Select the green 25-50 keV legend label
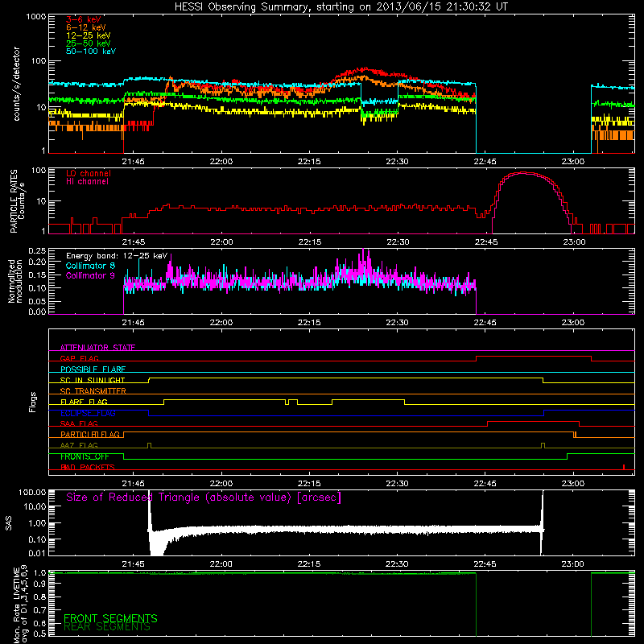The width and height of the screenshot is (644, 644). click(x=89, y=43)
